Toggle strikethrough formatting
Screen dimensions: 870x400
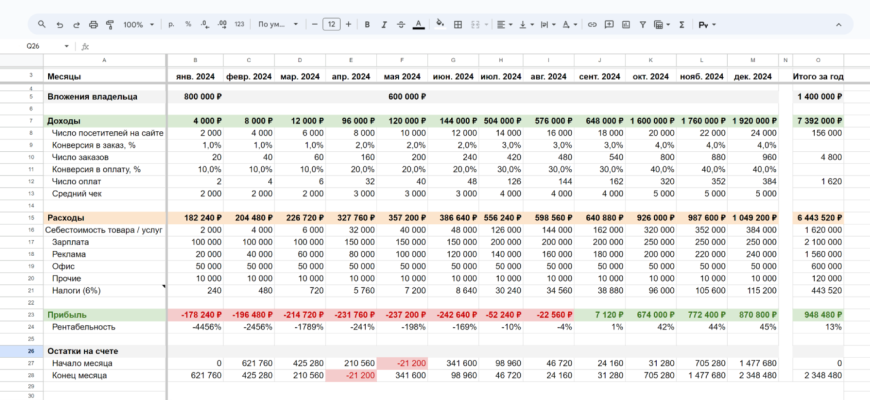pyautogui.click(x=401, y=24)
